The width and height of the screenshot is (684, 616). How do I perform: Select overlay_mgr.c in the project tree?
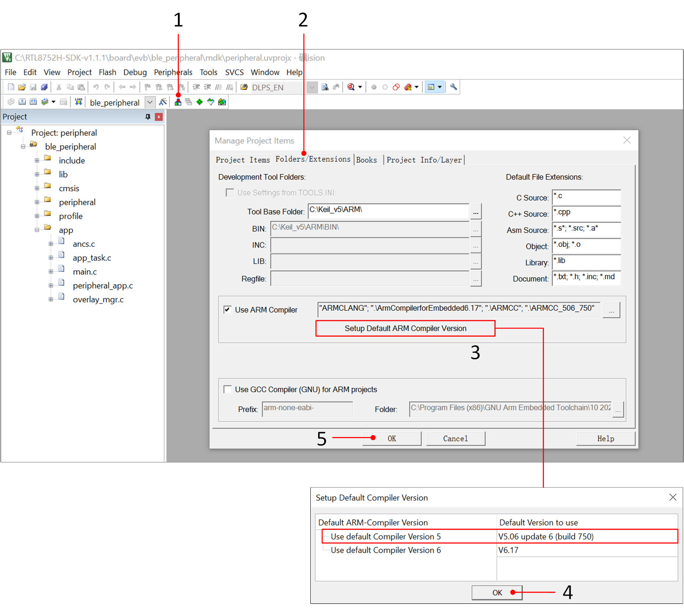(x=98, y=299)
